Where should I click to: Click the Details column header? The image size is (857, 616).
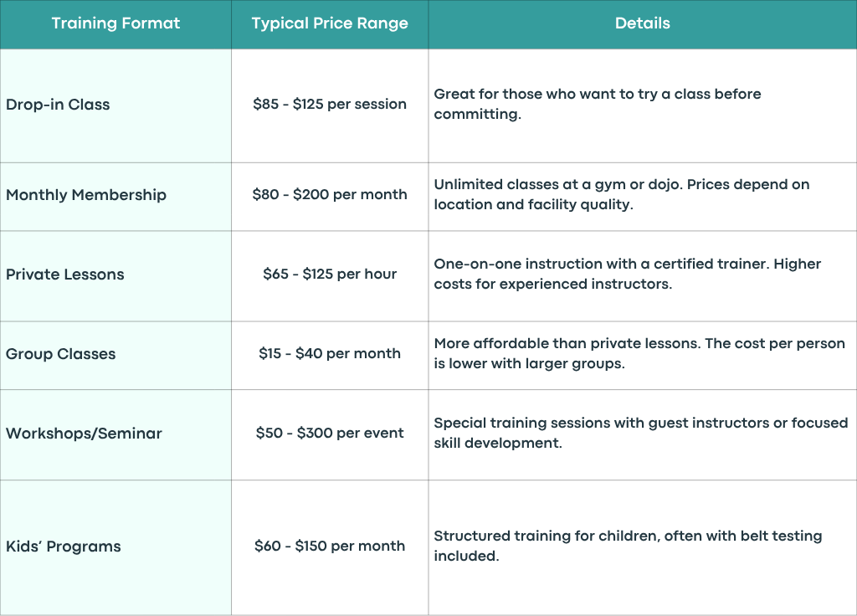point(642,23)
